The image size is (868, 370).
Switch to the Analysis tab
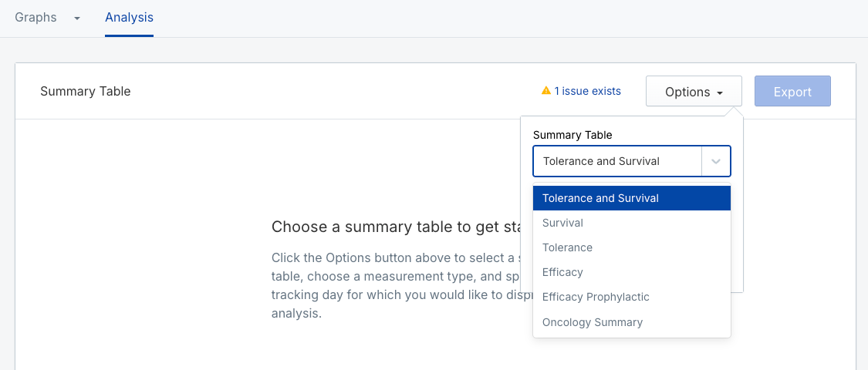129,18
